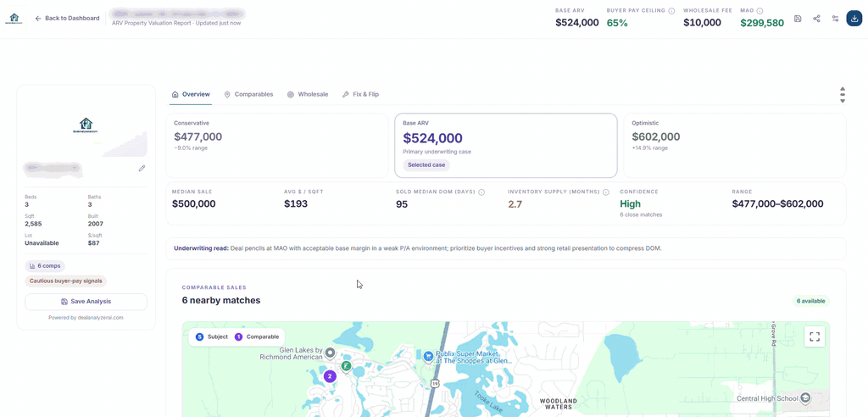Click the Lot Unavailable value
The image size is (868, 417).
42,242
